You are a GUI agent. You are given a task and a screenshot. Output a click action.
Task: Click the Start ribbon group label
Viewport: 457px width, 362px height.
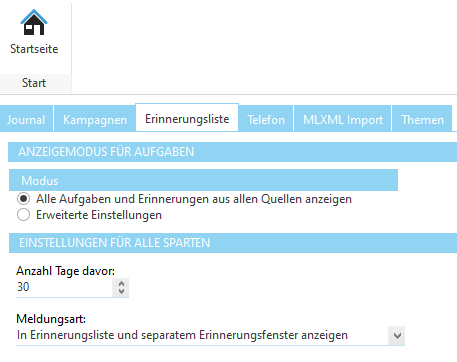point(34,83)
